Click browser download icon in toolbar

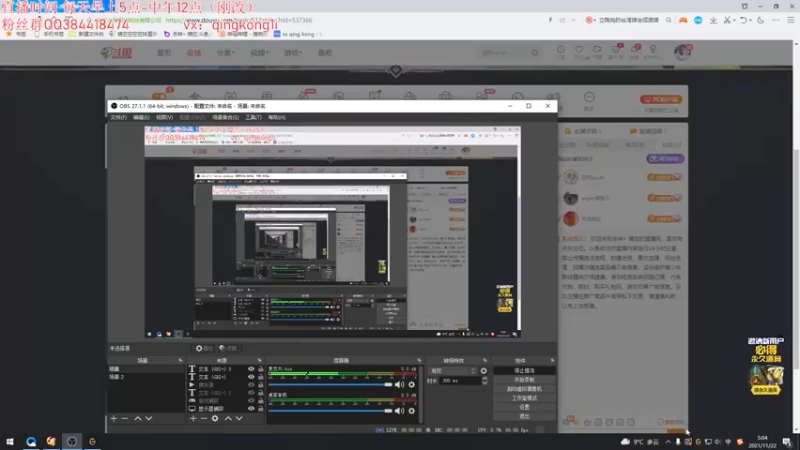click(713, 20)
